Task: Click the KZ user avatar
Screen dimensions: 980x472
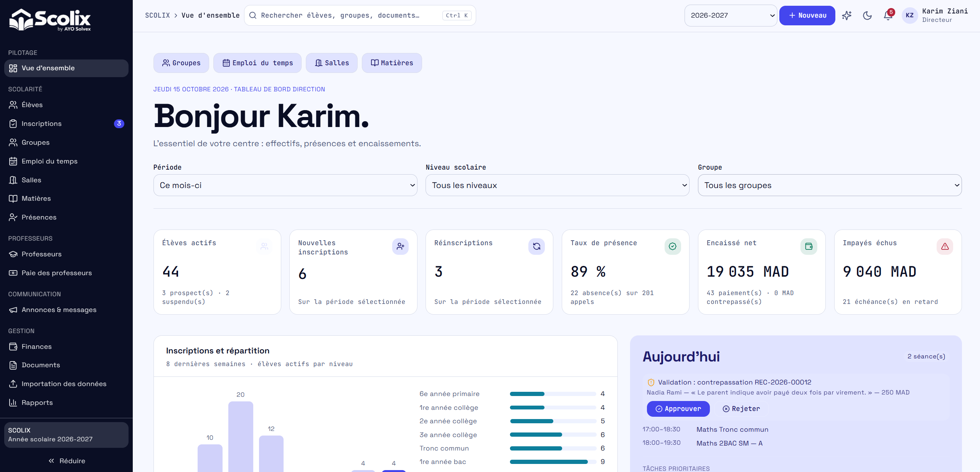Action: point(909,15)
